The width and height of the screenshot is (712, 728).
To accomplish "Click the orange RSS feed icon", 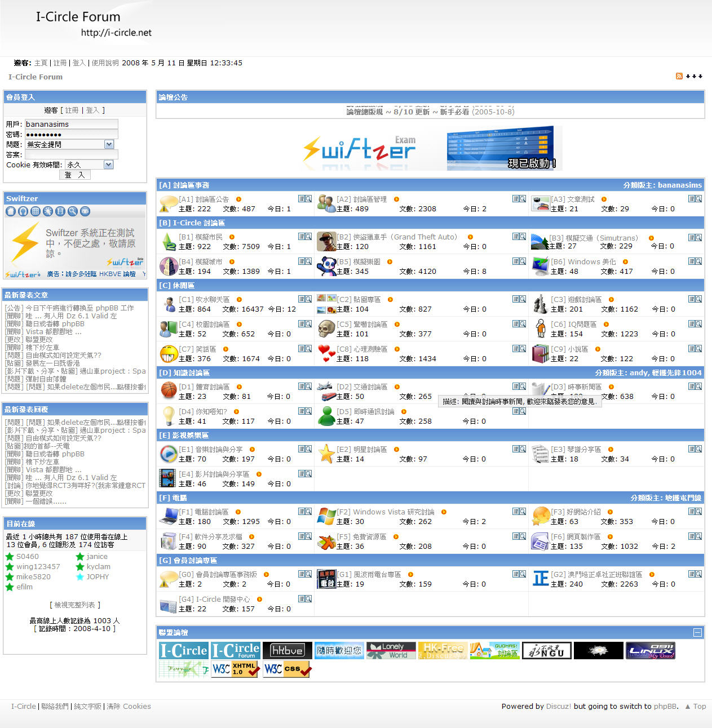I will (679, 76).
